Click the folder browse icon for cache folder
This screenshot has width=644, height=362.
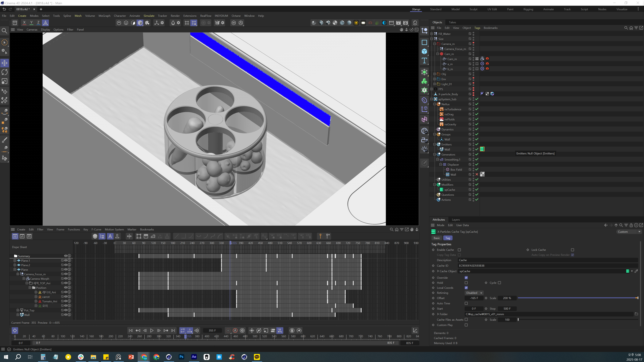click(636, 314)
